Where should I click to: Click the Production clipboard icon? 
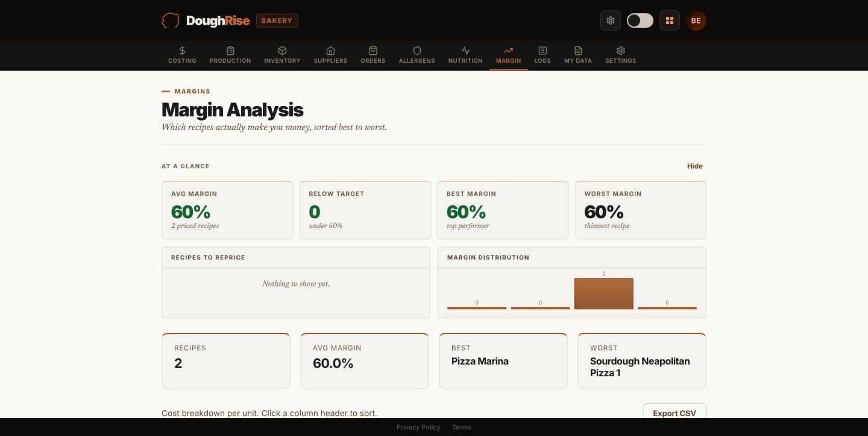[x=230, y=51]
